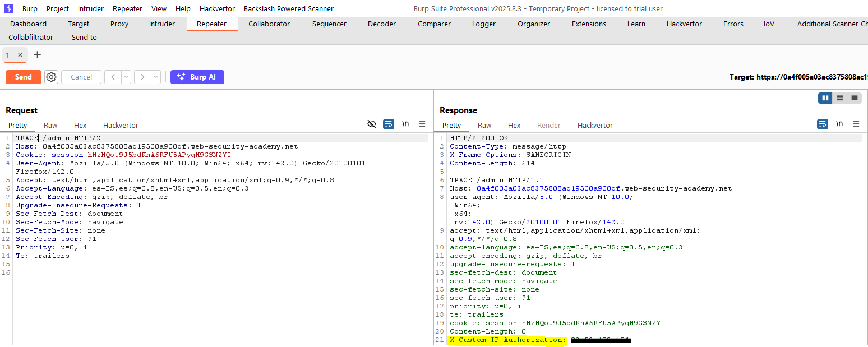The image size is (868, 347).
Task: Go back to previous request in history
Action: coord(113,77)
